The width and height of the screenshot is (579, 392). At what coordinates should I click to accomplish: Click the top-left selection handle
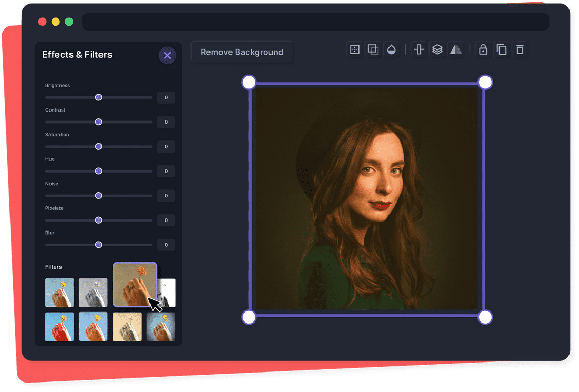click(x=249, y=82)
